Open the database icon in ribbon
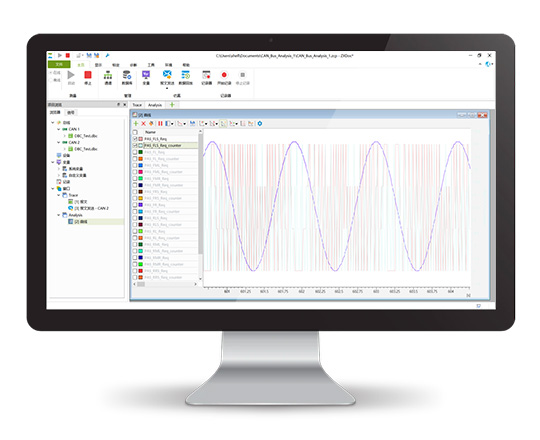Viewport: 540px width, 440px height. coord(127,75)
